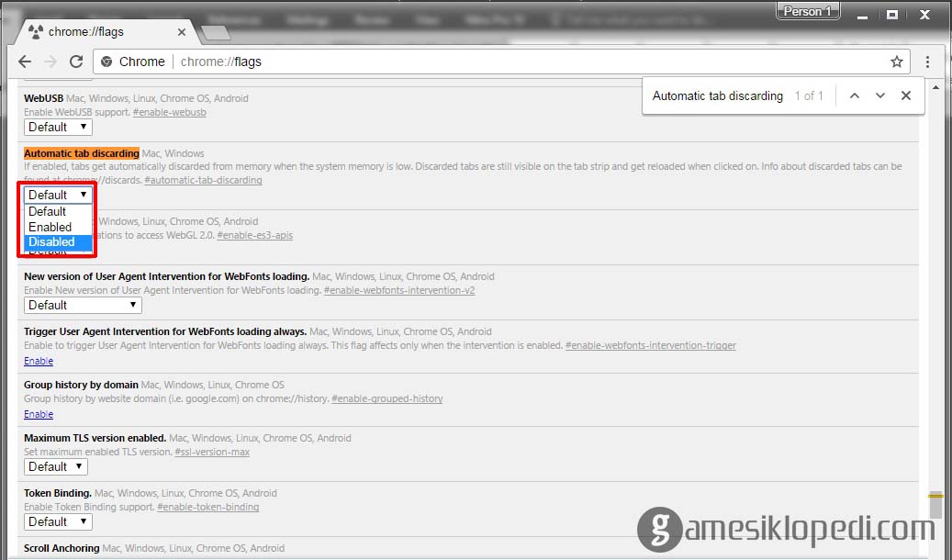
Task: Open the #enable-webfonts-intervention-trigger link
Action: 650,345
